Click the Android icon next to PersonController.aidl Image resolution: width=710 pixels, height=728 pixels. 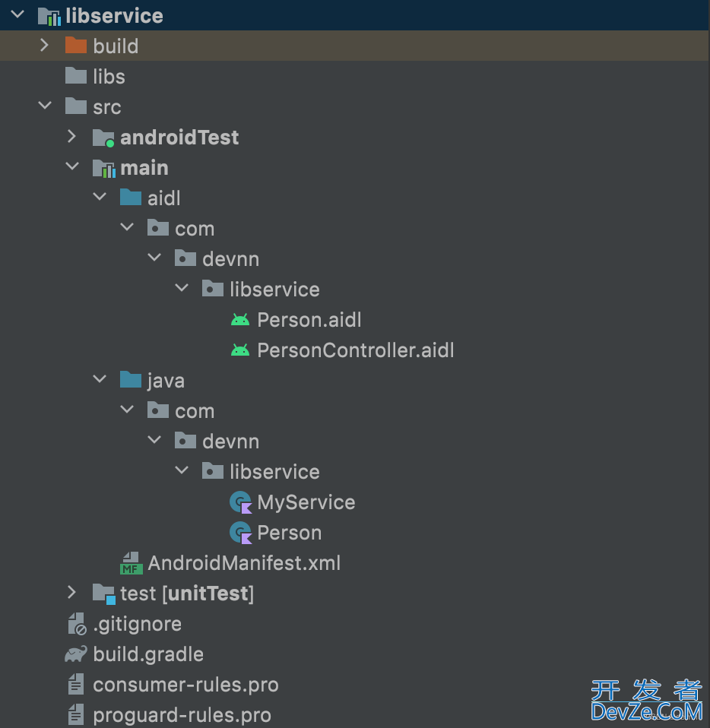point(239,350)
